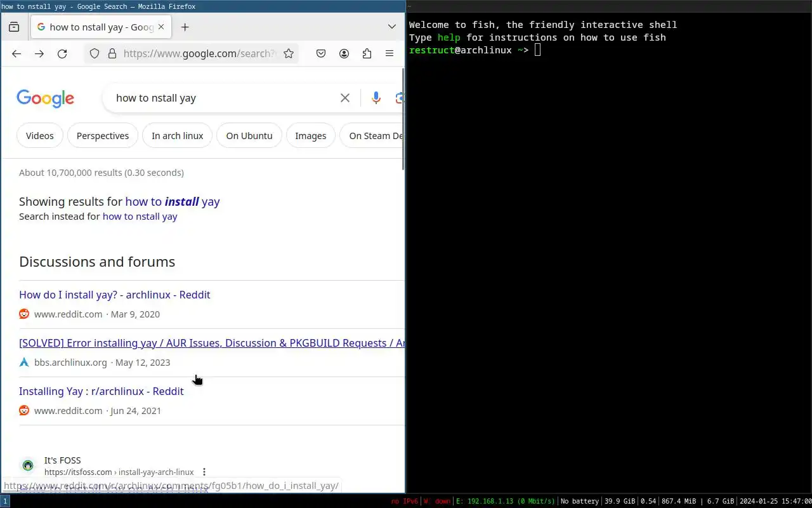
Task: Go forward one page in Firefox
Action: 39,54
